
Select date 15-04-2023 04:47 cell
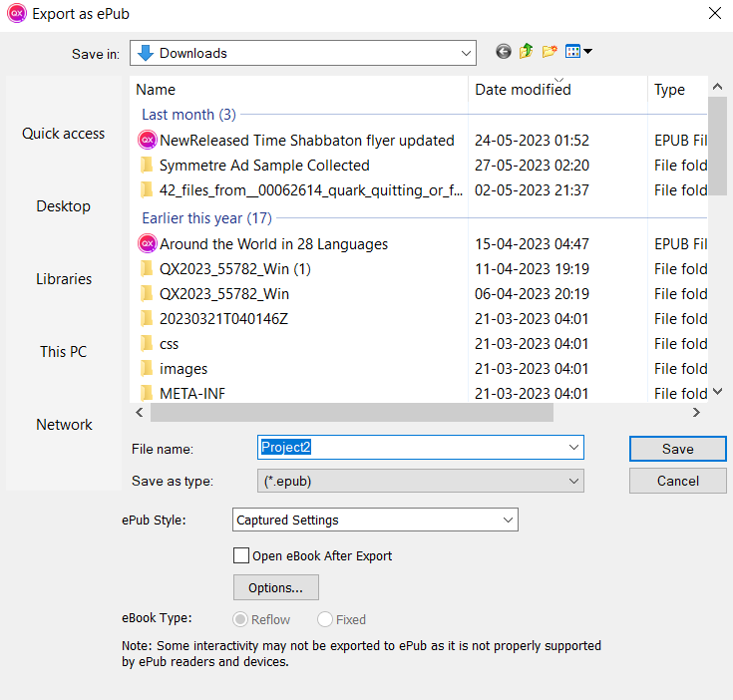(x=532, y=244)
